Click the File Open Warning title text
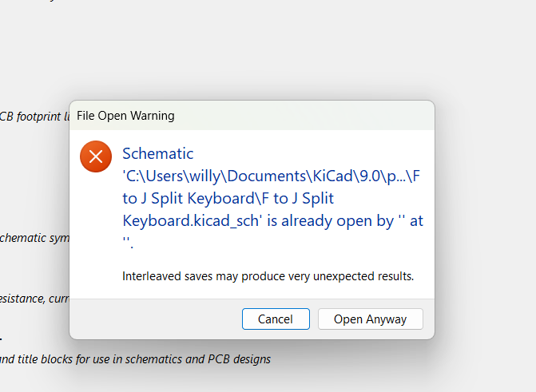Image resolution: width=536 pixels, height=392 pixels. tap(125, 116)
